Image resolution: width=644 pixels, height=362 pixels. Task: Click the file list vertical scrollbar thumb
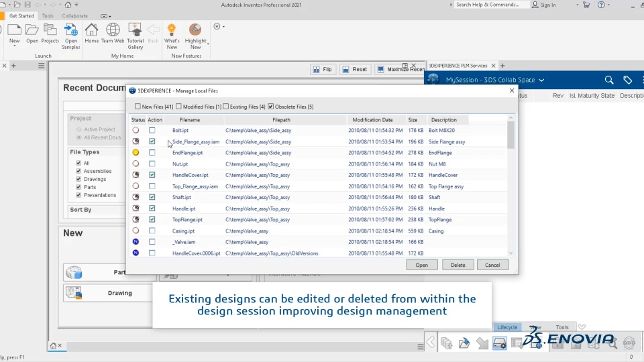pos(511,135)
